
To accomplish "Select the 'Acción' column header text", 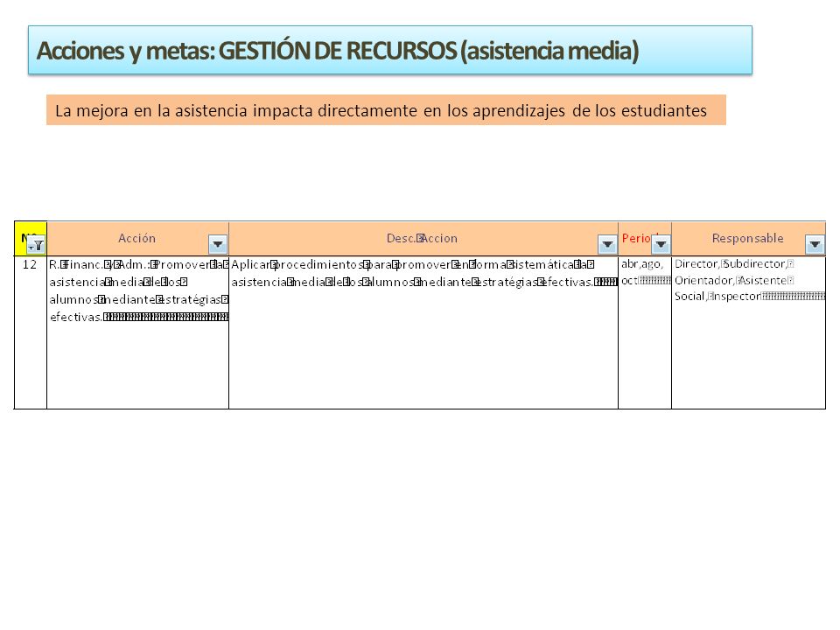I will (x=136, y=238).
